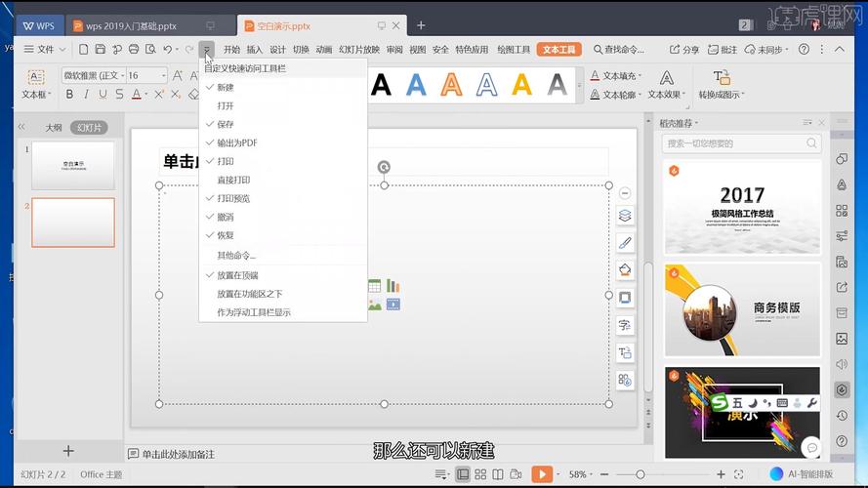The height and width of the screenshot is (488, 868).
Task: Apply the yellow text style A preset
Action: [522, 85]
